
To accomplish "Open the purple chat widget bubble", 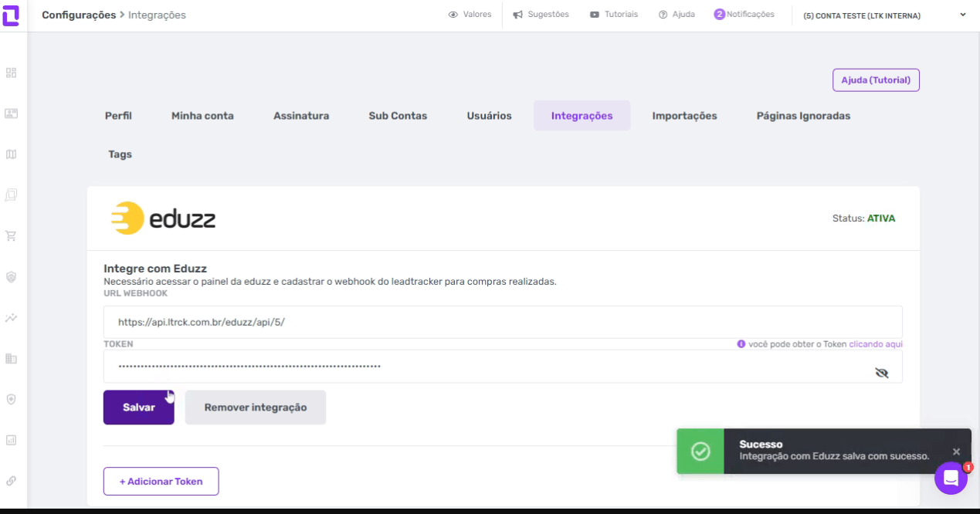I will [x=951, y=478].
